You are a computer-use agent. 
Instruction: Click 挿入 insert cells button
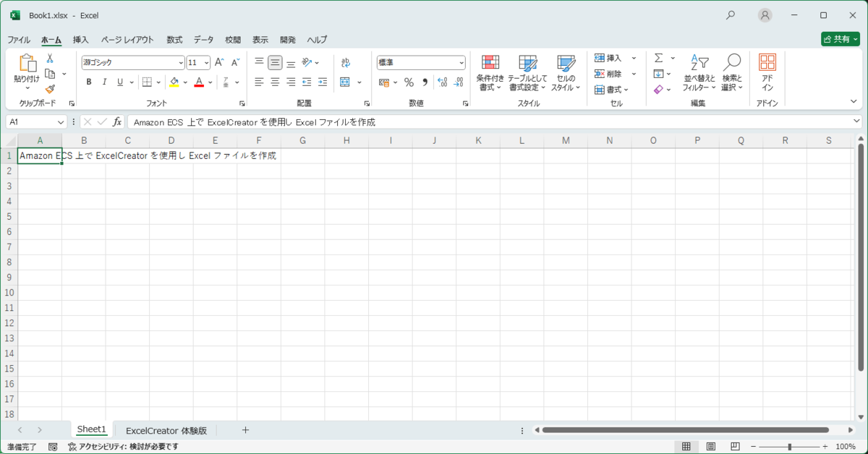point(608,58)
